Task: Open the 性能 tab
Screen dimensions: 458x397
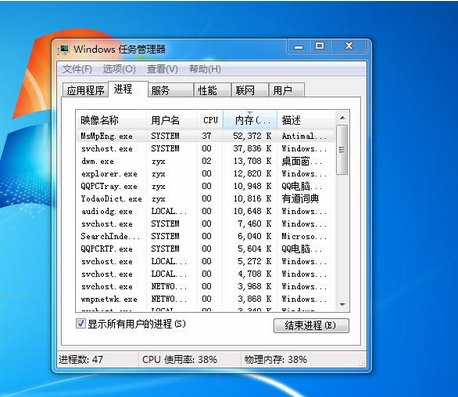Action: tap(213, 90)
